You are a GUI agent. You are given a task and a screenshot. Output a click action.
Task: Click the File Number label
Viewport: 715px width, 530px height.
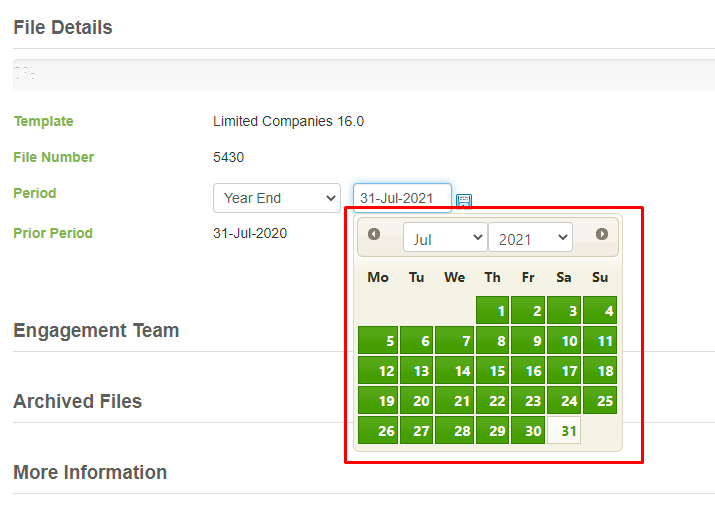[53, 157]
